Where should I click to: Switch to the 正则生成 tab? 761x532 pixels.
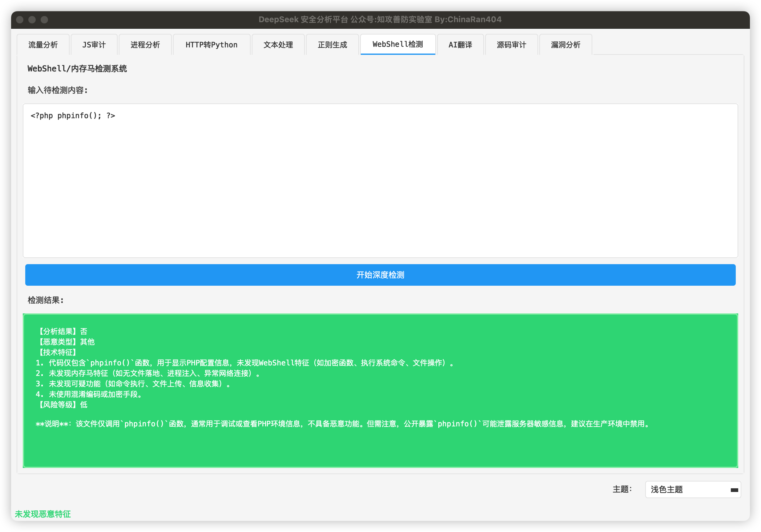[x=332, y=45]
